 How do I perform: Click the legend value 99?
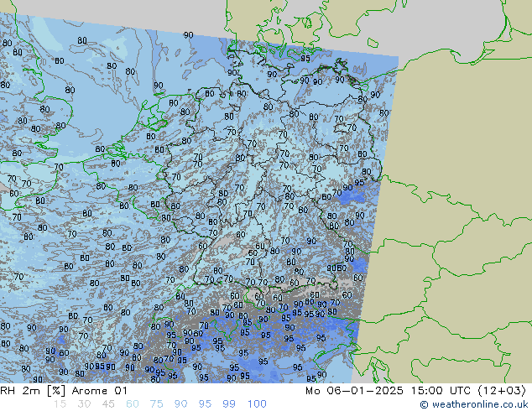tap(229, 404)
